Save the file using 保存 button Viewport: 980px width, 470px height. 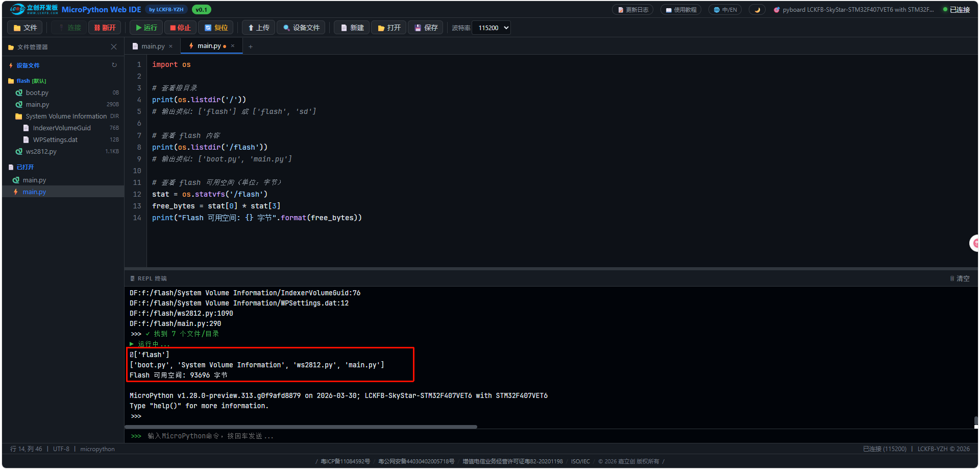(426, 28)
